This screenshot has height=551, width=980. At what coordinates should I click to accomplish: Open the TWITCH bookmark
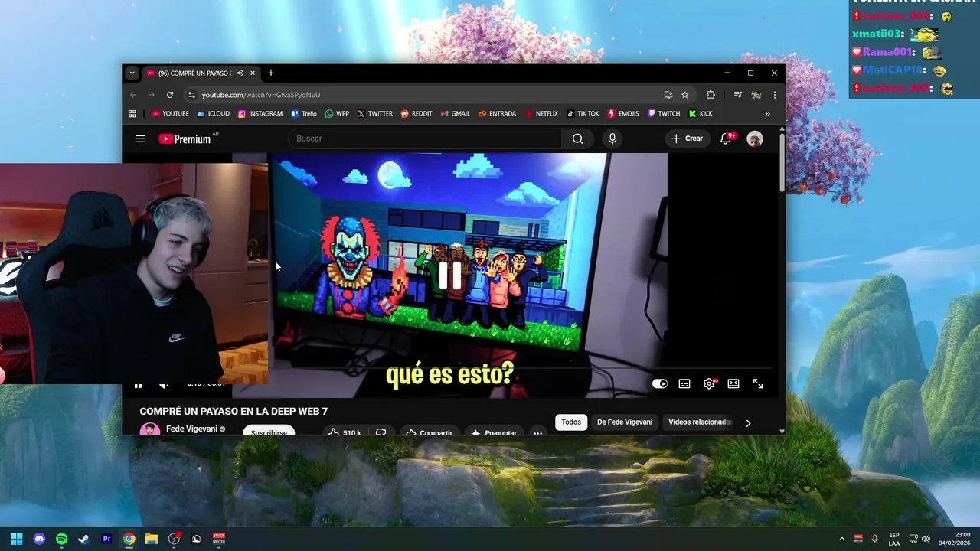[x=664, y=114]
